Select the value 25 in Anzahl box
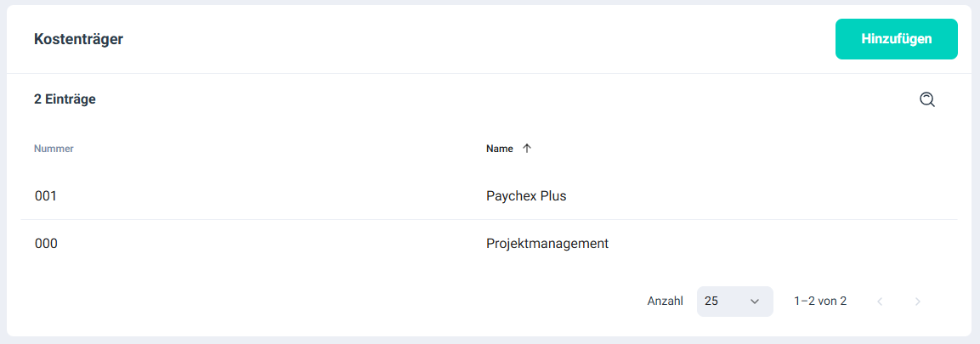Viewport: 980px width, 344px height. (711, 302)
